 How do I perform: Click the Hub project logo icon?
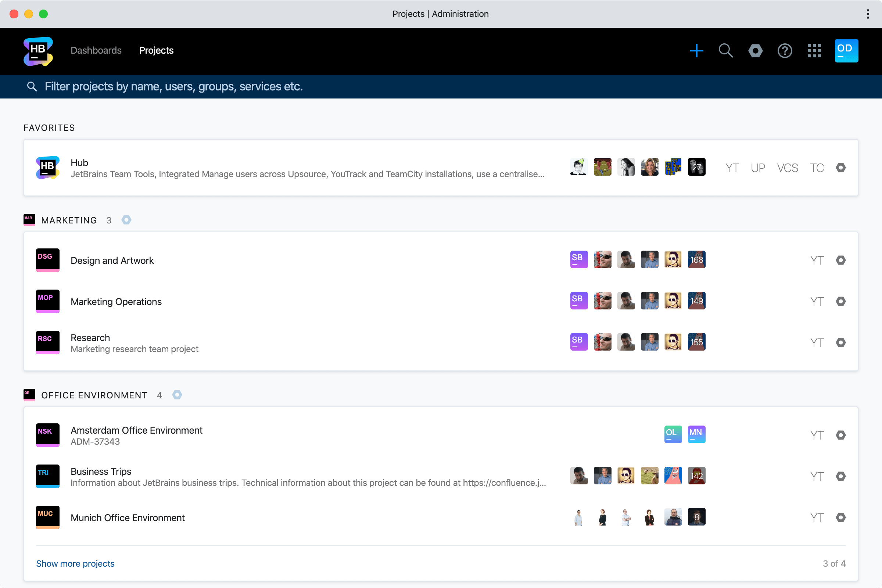click(48, 168)
